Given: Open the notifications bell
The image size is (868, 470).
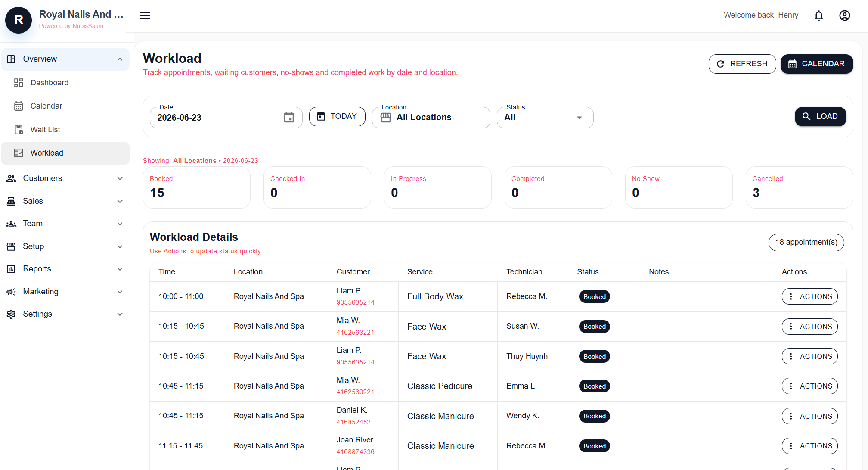Looking at the screenshot, I should (819, 16).
